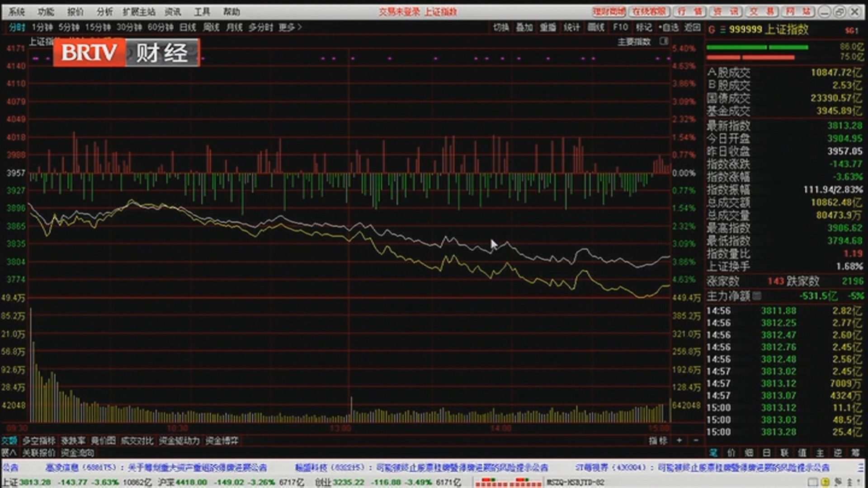Select the 资金博弈 bottom indicator tab
Image resolution: width=868 pixels, height=488 pixels.
point(222,441)
